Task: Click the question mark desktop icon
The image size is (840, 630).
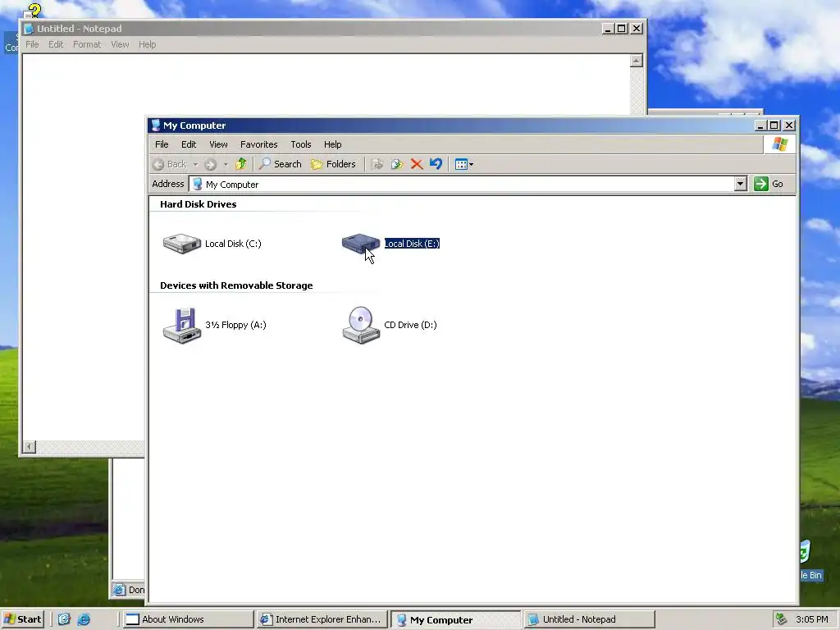Action: [33, 10]
